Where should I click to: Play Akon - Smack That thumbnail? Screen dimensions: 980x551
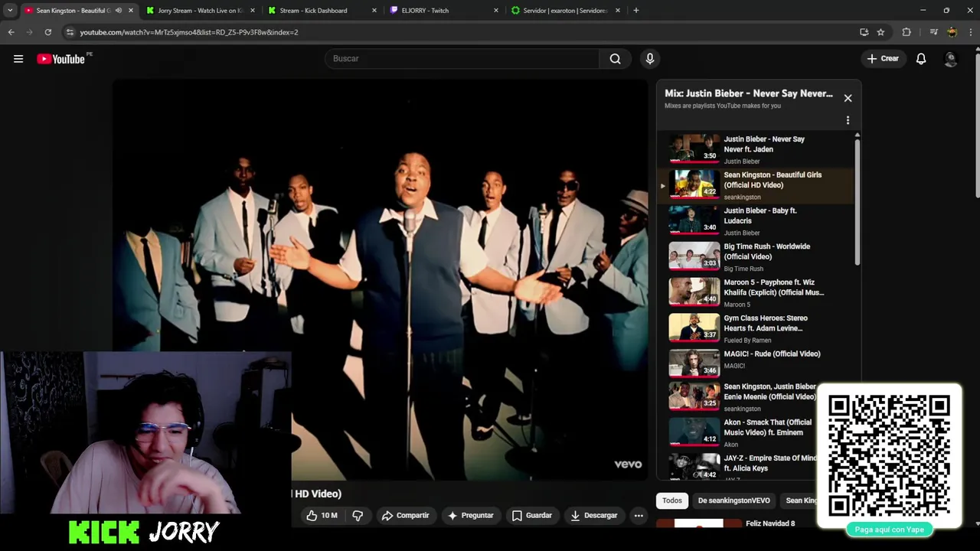point(694,432)
